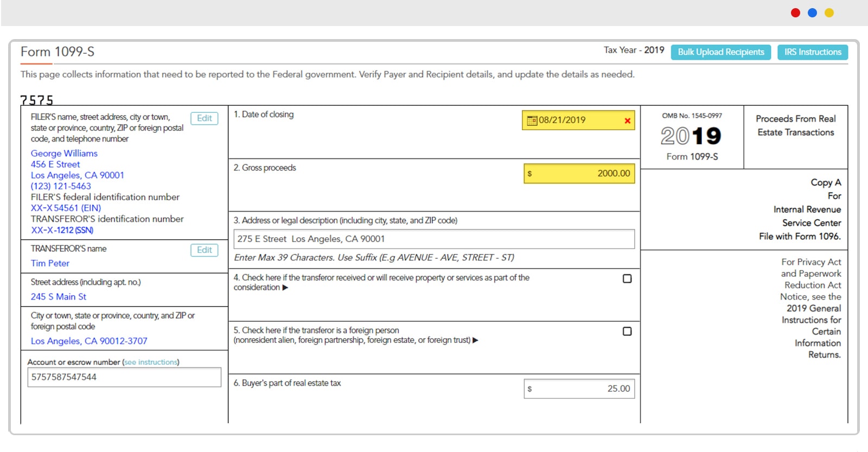Screen dimensions: 868x452
Task: Click the 'File with Form 1096.' text
Action: point(800,237)
